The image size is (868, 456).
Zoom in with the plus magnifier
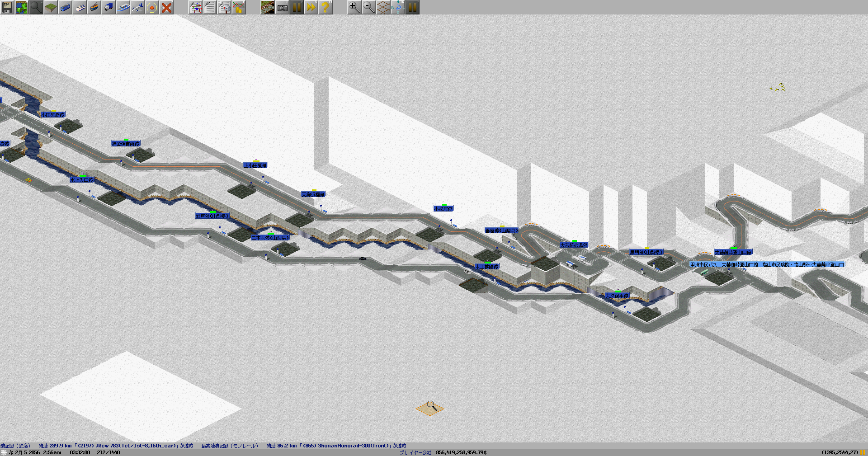pos(354,7)
